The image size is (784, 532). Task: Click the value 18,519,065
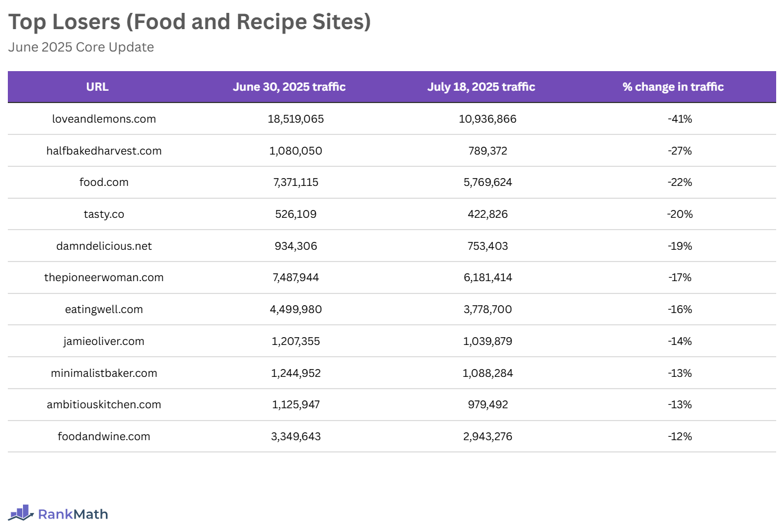click(296, 119)
